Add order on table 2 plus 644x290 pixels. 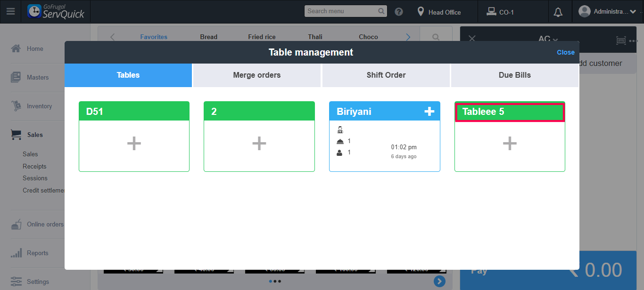(259, 144)
